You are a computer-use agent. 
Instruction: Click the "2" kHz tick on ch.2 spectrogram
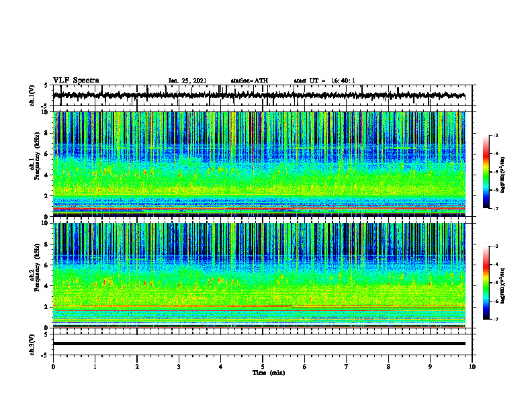pos(48,307)
